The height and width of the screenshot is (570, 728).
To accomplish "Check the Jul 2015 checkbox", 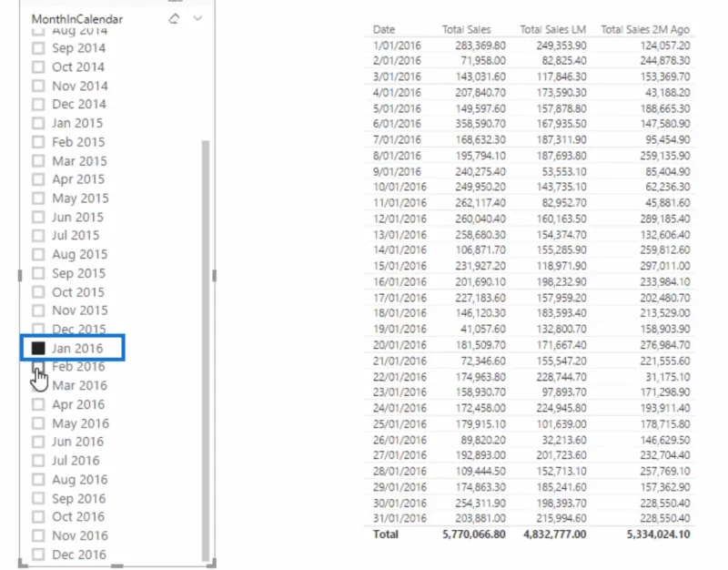I will pyautogui.click(x=38, y=236).
